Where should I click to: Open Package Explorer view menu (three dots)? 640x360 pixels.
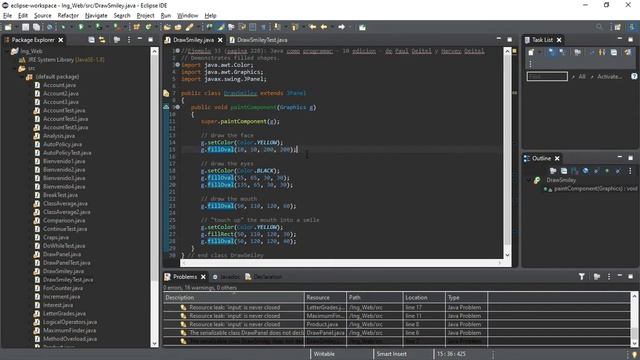(129, 40)
